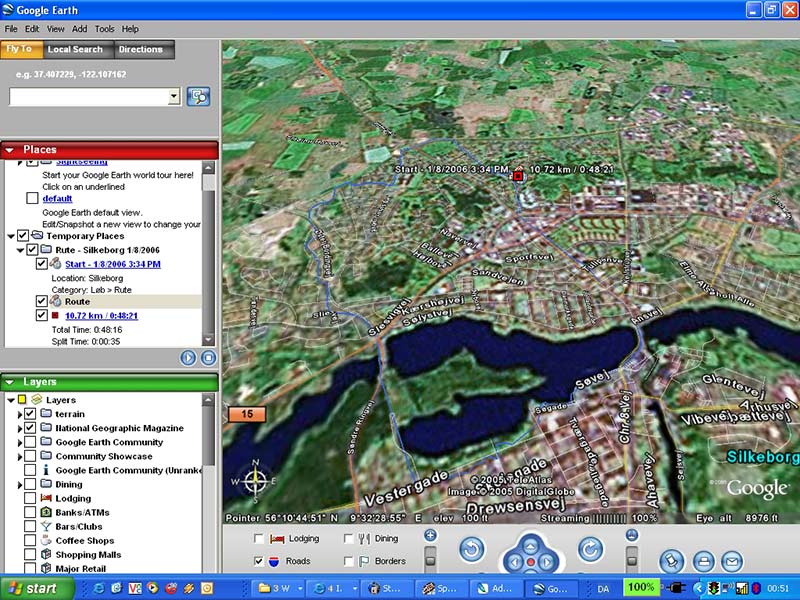This screenshot has height=600, width=800.
Task: Expand hidden system tray icons
Action: (699, 588)
